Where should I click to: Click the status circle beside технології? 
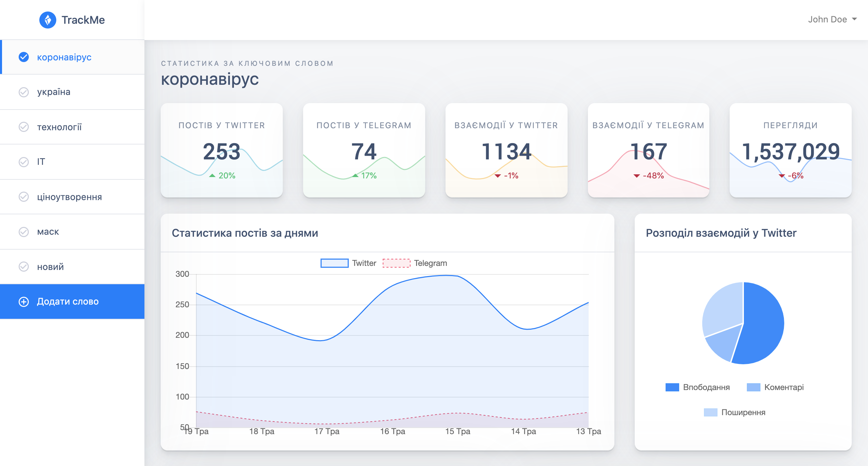pyautogui.click(x=23, y=127)
